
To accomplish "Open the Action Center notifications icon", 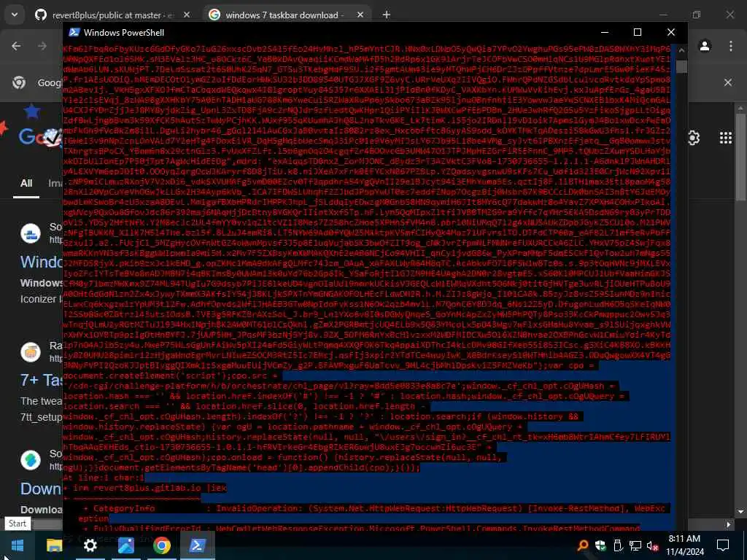I will (723, 545).
